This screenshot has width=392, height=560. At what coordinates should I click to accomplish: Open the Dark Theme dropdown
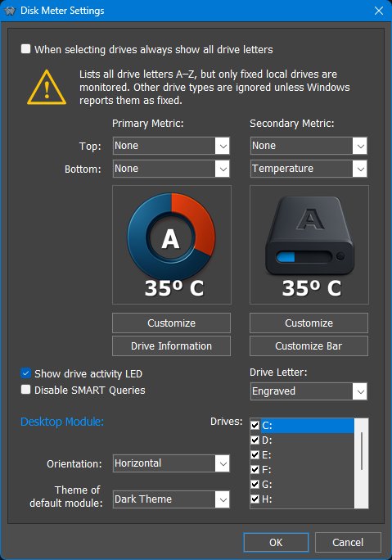point(171,499)
